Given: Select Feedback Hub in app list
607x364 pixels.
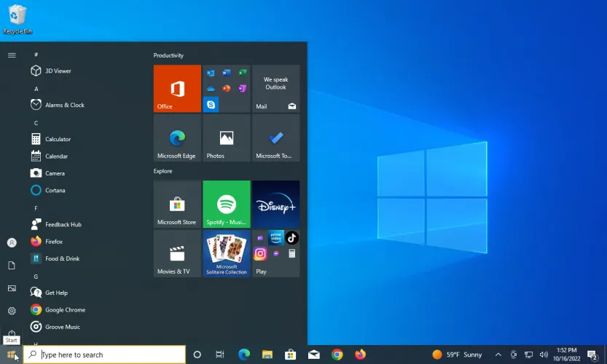Looking at the screenshot, I should coord(63,224).
